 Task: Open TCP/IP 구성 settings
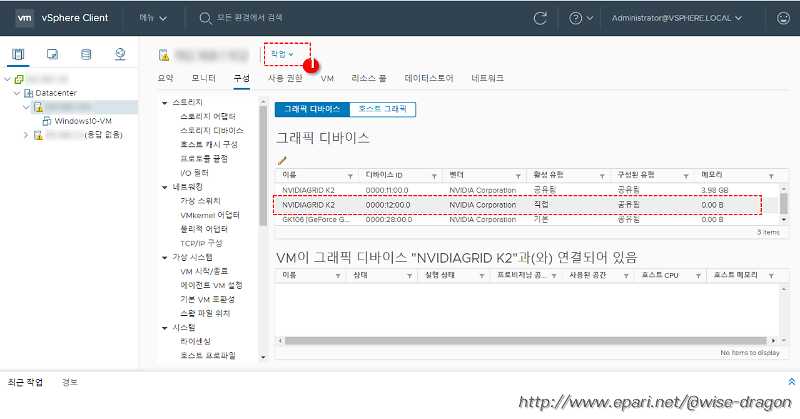tap(201, 243)
